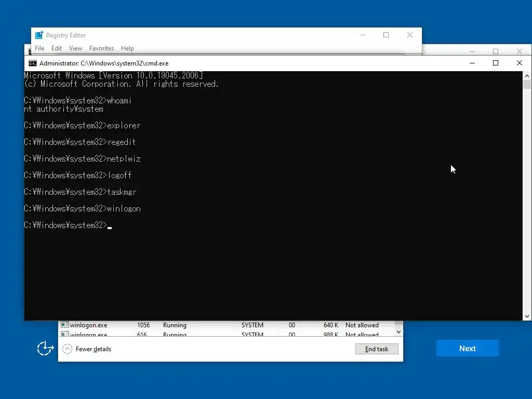The width and height of the screenshot is (532, 399).
Task: Click the cmd.exe title bar icon
Action: click(x=33, y=63)
